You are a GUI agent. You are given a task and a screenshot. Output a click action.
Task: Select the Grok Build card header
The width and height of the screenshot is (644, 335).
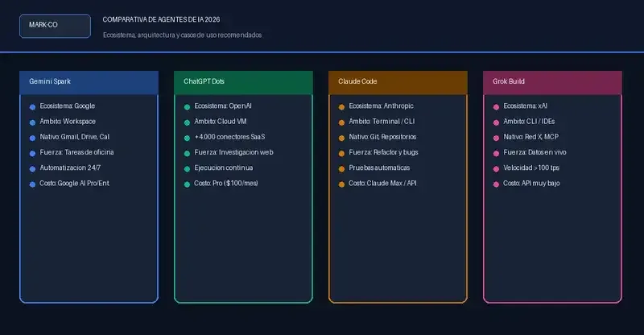552,82
